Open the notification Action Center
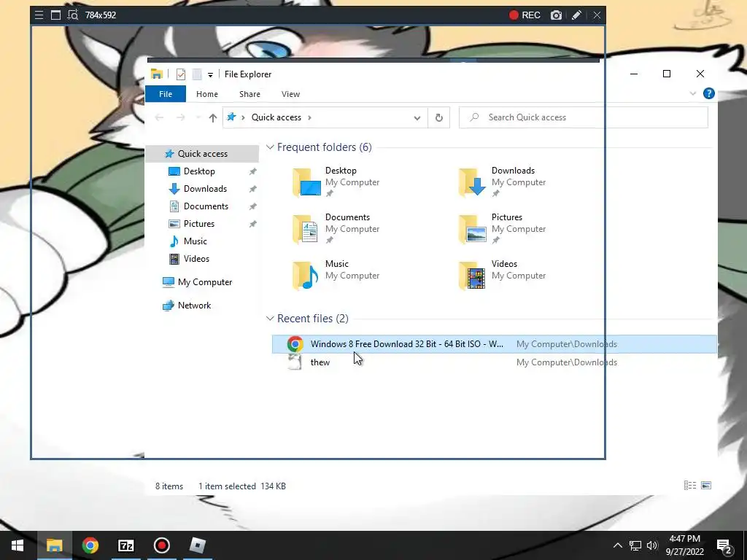 (724, 545)
